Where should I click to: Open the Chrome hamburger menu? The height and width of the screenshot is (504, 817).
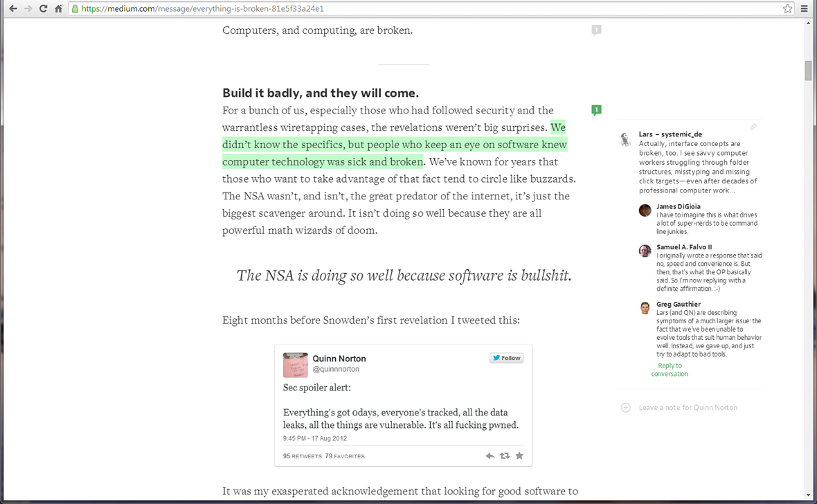(805, 9)
